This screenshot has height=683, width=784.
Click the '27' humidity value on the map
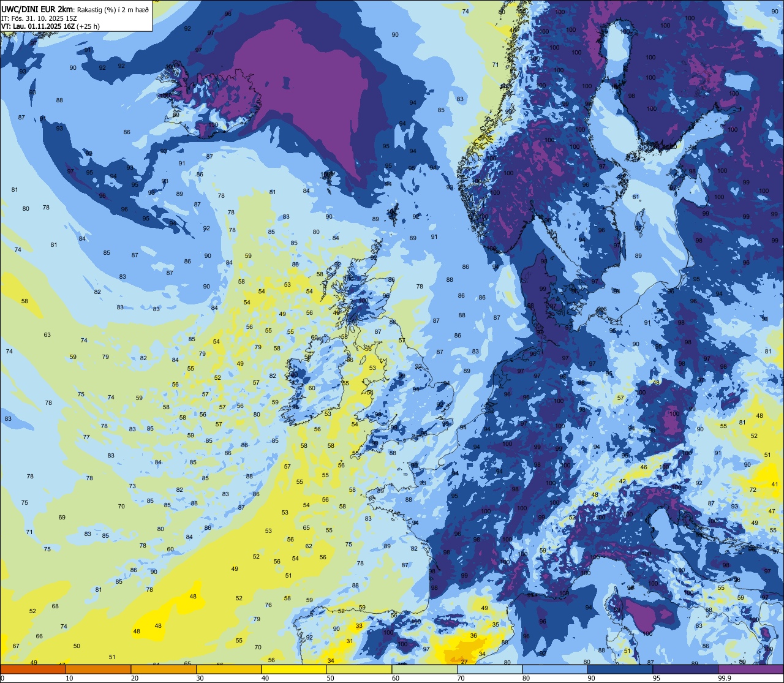(464, 662)
